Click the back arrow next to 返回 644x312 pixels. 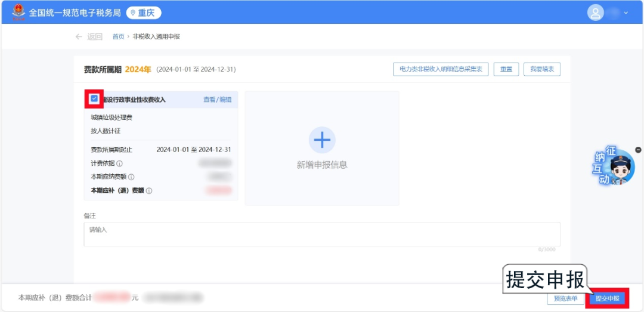click(x=79, y=36)
